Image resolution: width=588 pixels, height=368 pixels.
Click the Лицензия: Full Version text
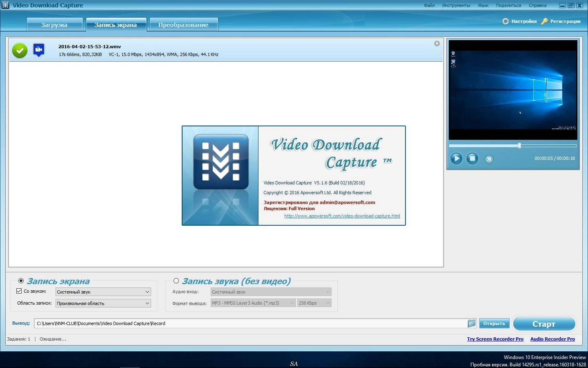[x=289, y=209]
